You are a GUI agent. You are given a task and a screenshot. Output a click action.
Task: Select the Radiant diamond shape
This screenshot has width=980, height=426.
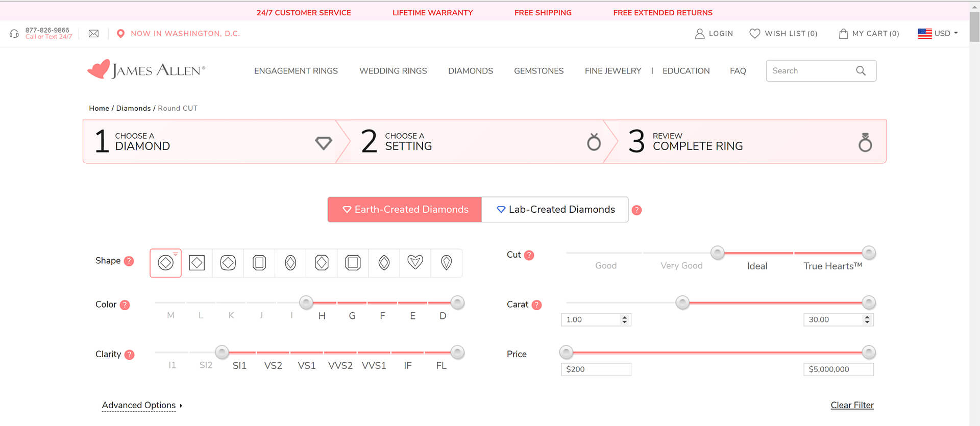[x=322, y=263]
